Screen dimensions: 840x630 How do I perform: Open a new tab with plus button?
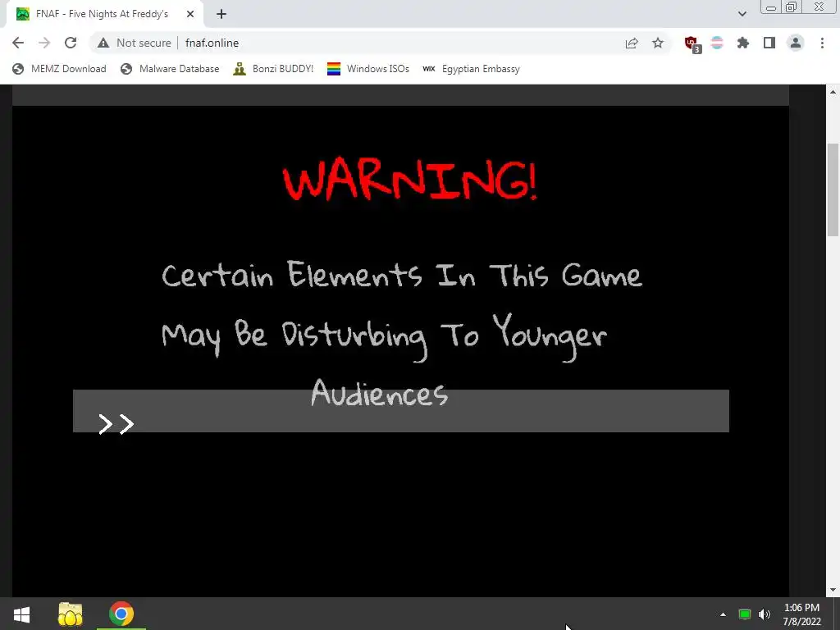[221, 14]
